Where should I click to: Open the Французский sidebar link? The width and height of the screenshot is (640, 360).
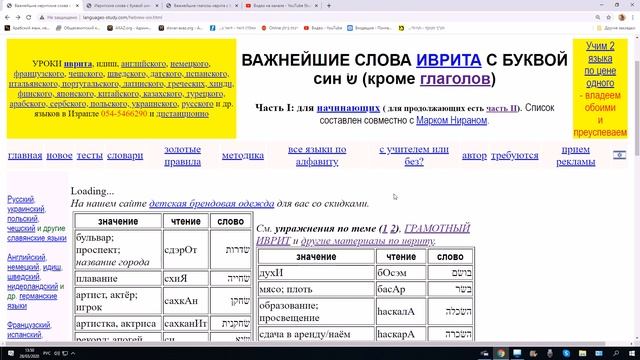[29, 325]
